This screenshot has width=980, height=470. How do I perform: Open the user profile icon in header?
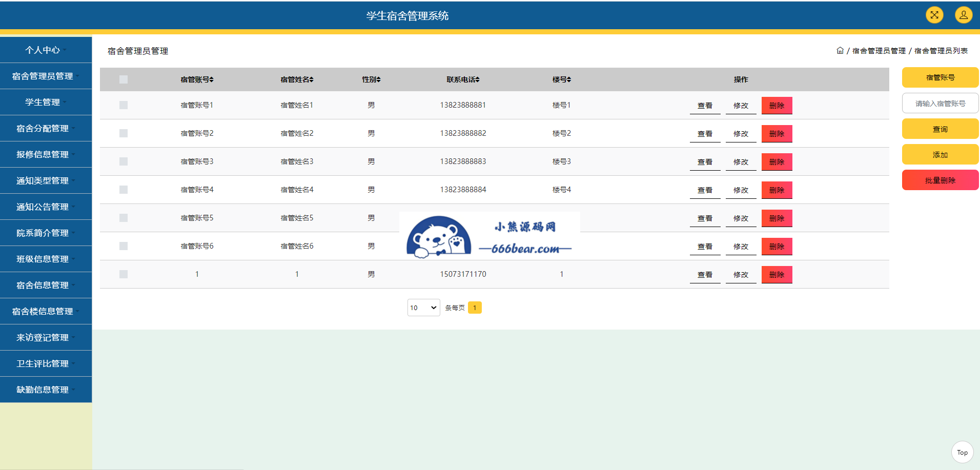964,15
